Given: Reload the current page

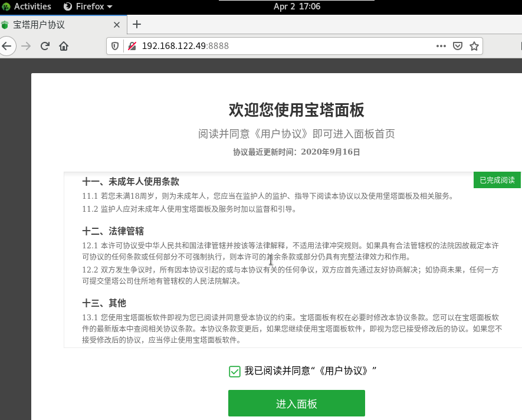Looking at the screenshot, I should [45, 46].
